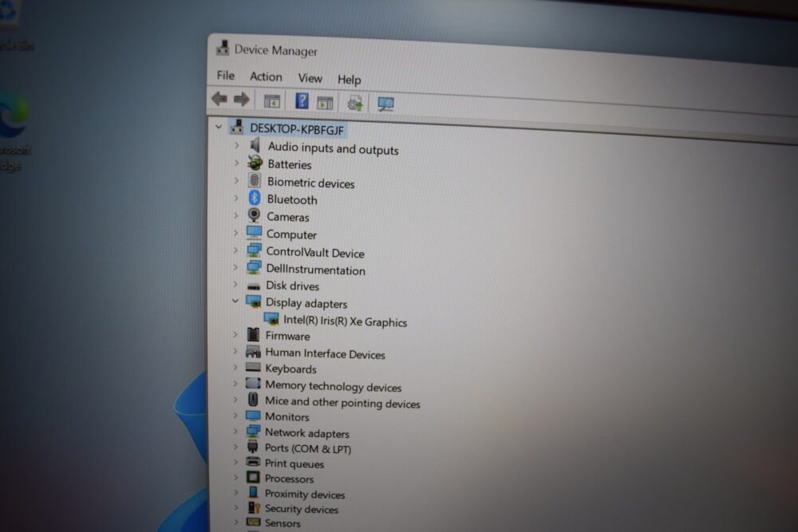This screenshot has height=532, width=798.
Task: Click the DellInstrumentation icon
Action: [x=254, y=267]
